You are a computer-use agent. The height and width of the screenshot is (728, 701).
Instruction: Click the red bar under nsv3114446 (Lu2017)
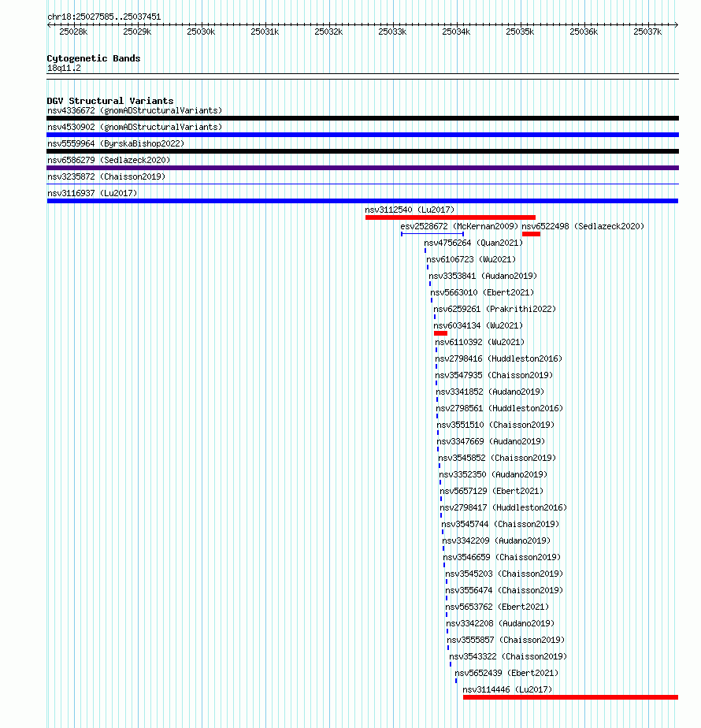[570, 697]
